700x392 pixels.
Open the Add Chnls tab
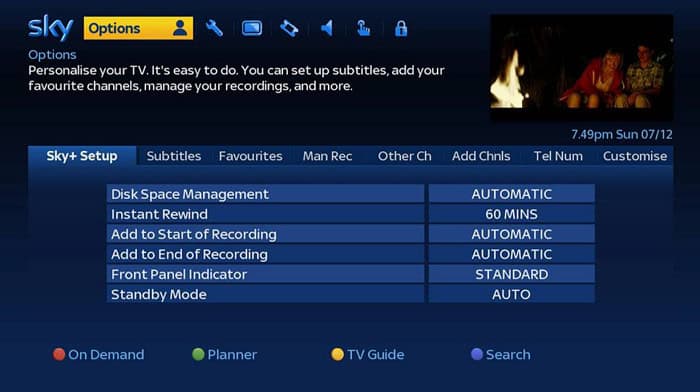point(481,156)
